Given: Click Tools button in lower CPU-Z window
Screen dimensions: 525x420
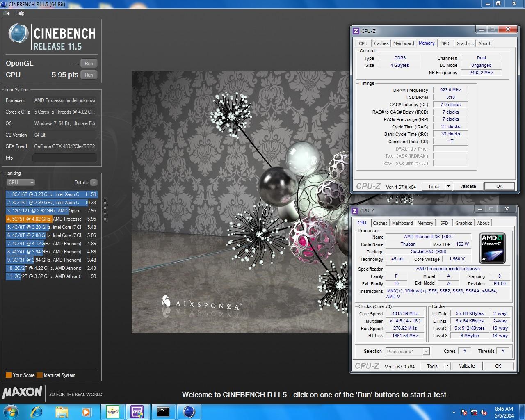Looking at the screenshot, I should tap(432, 366).
